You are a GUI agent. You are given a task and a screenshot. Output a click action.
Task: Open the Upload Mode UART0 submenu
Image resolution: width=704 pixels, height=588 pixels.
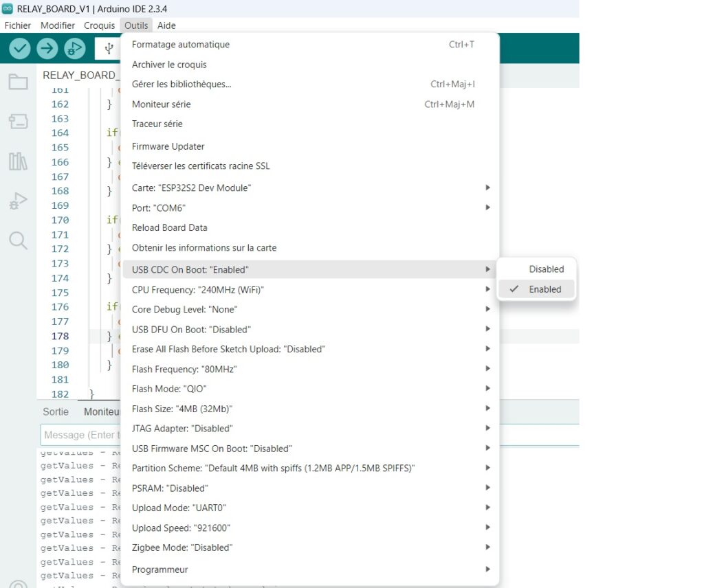coord(309,508)
